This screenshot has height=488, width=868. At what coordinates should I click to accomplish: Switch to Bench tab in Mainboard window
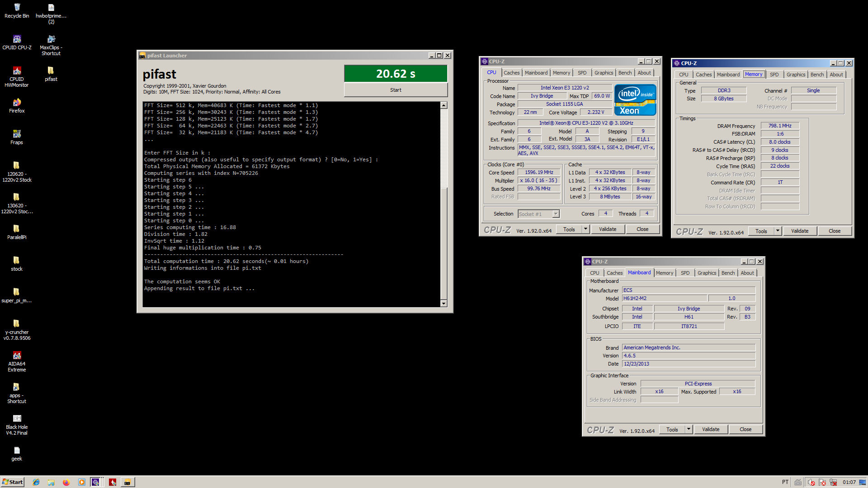(728, 273)
